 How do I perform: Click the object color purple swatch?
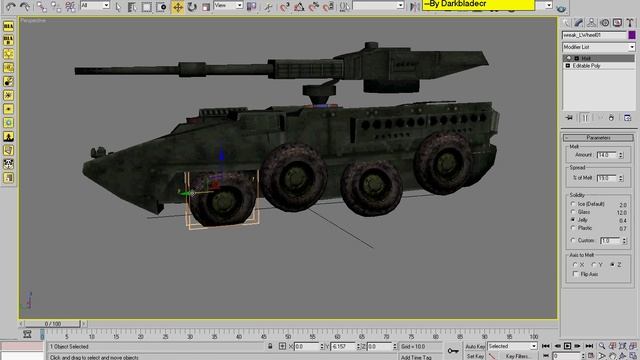pyautogui.click(x=632, y=35)
